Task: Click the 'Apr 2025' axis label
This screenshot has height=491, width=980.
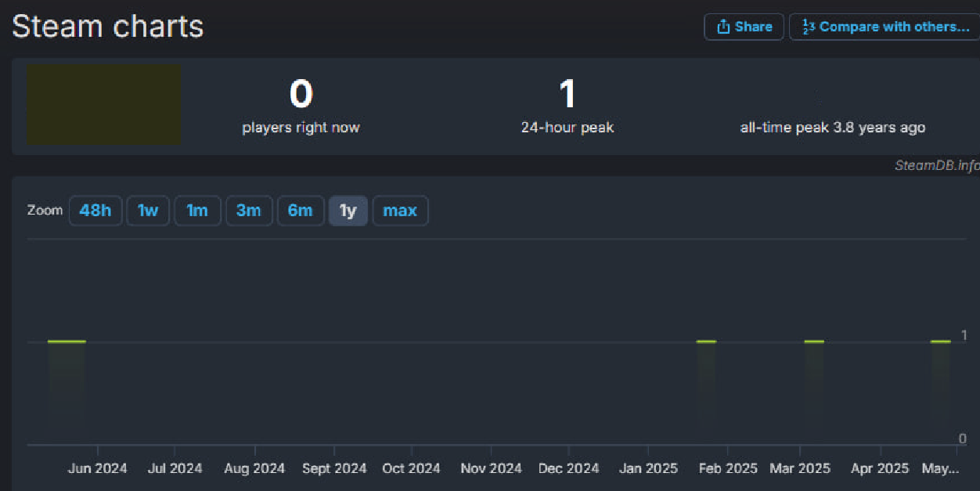Action: (x=880, y=468)
